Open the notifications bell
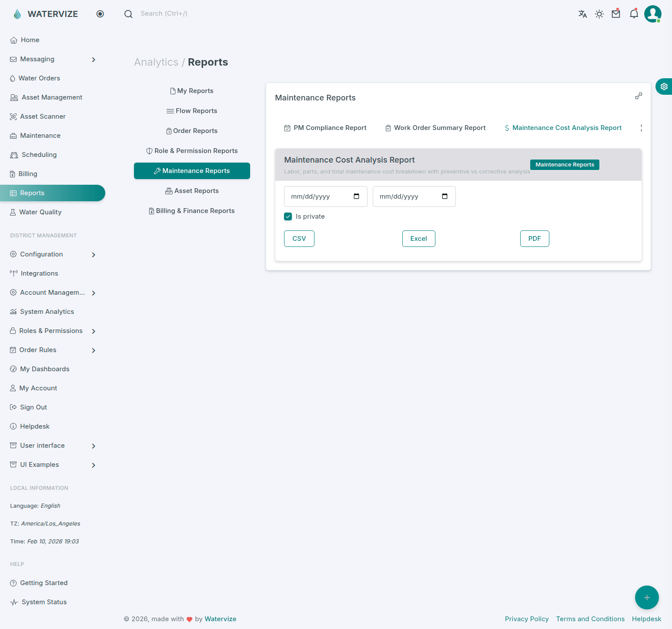This screenshot has width=672, height=629. pyautogui.click(x=634, y=14)
